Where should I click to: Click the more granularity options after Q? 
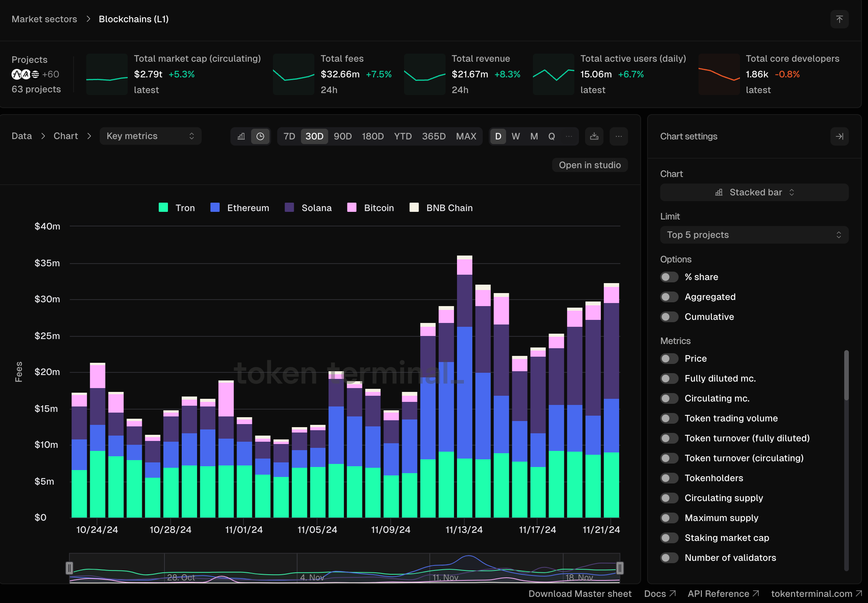[x=569, y=136]
